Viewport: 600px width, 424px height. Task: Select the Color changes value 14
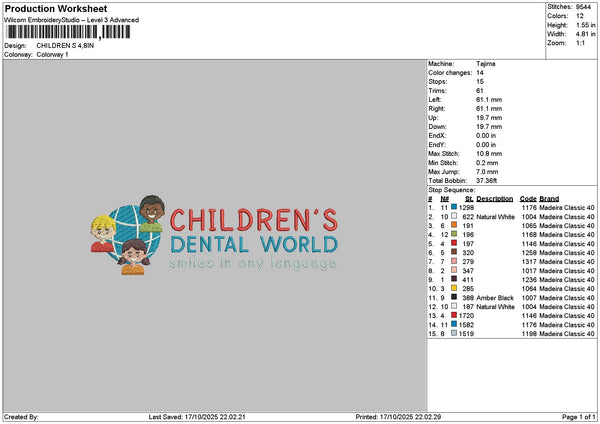(x=480, y=73)
